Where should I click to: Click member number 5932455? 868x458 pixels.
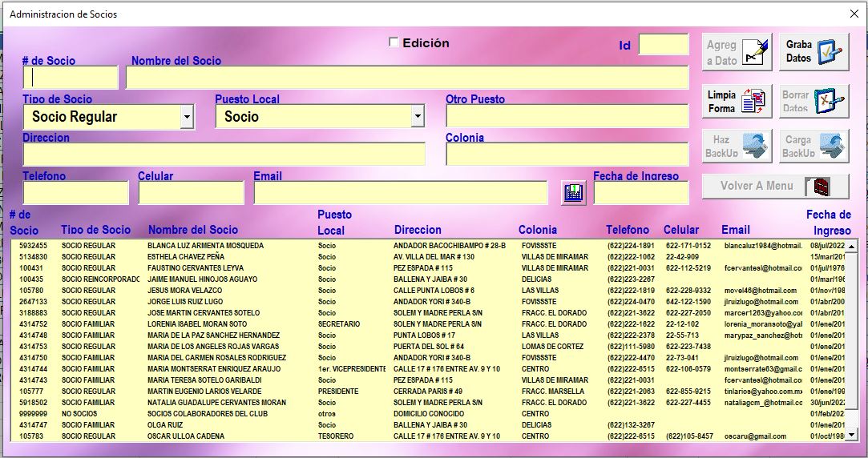(x=33, y=246)
